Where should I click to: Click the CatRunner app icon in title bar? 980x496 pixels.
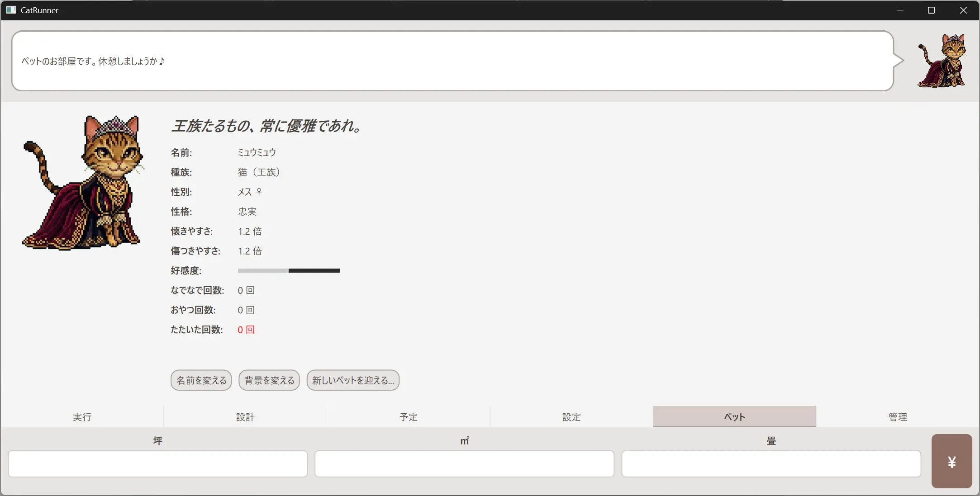(11, 10)
